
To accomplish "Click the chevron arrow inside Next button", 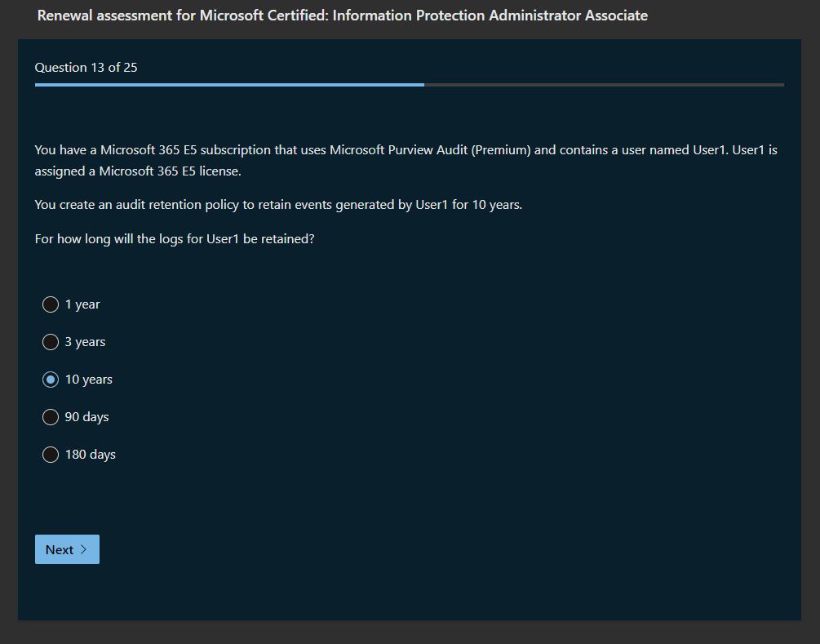I will (x=83, y=550).
